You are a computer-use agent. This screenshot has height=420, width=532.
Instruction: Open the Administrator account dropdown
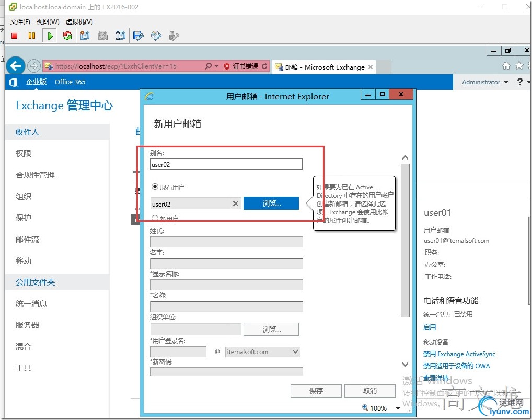(x=485, y=82)
